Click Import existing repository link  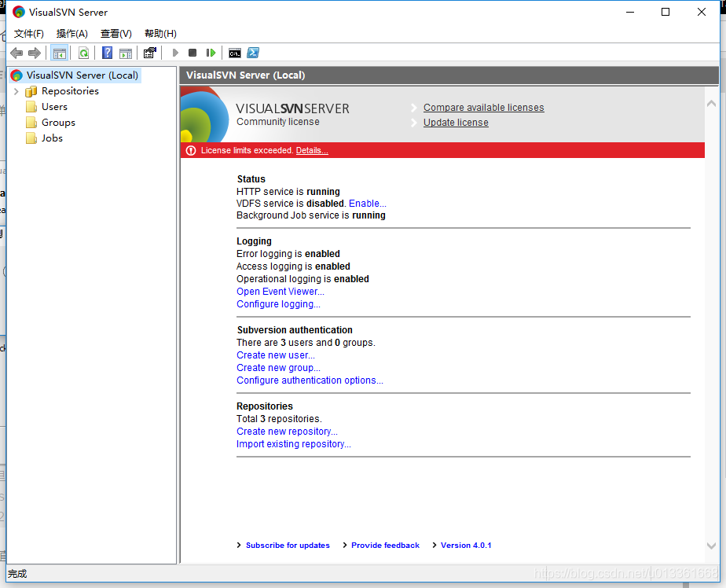(294, 444)
